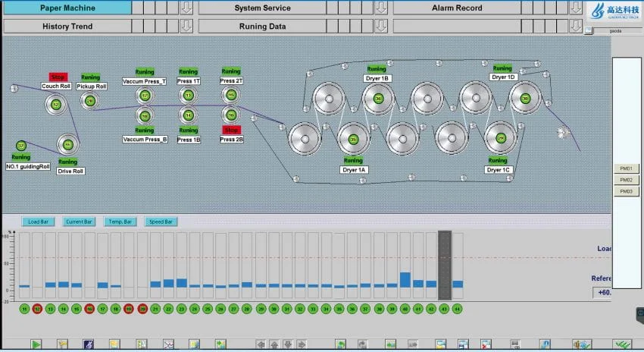Expand the Paper Machine dropdown arrow
The image size is (644, 352).
(186, 8)
